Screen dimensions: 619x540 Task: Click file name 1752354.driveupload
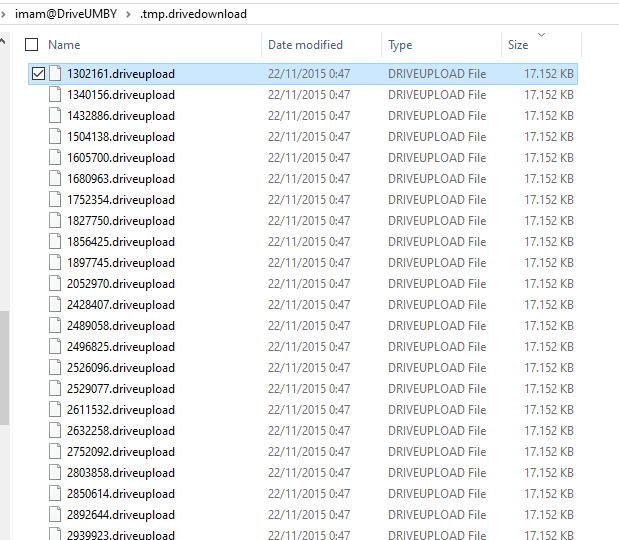pyautogui.click(x=121, y=200)
